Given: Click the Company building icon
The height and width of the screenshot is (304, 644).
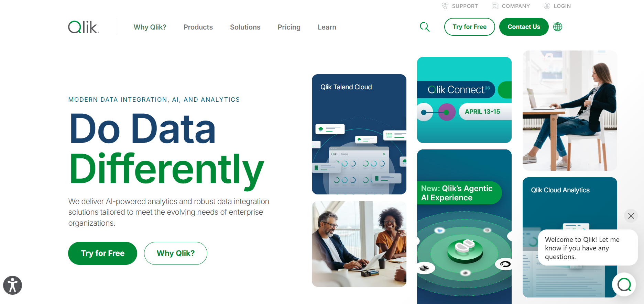Looking at the screenshot, I should 495,6.
